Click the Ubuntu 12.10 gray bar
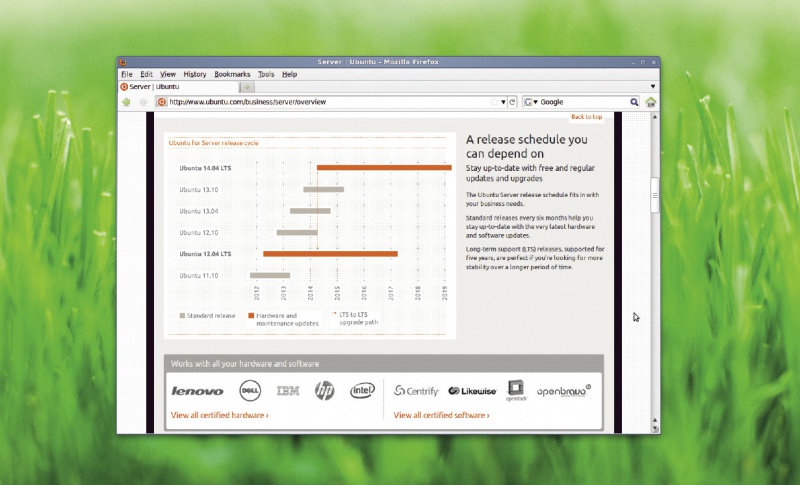The width and height of the screenshot is (800, 485). pyautogui.click(x=297, y=233)
